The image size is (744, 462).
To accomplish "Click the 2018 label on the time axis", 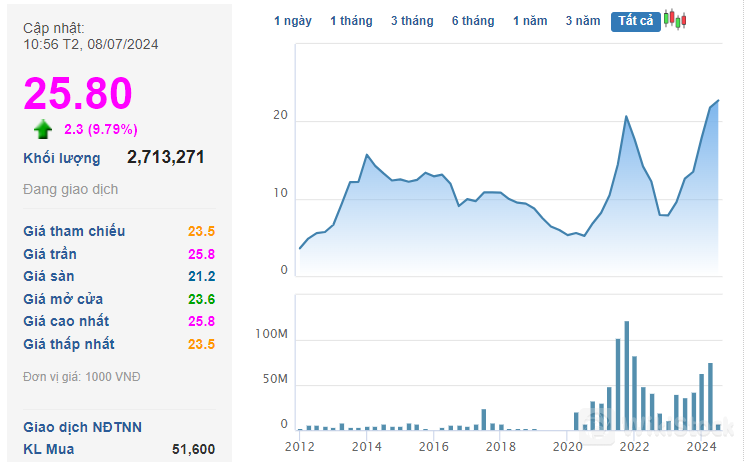I will 500,447.
